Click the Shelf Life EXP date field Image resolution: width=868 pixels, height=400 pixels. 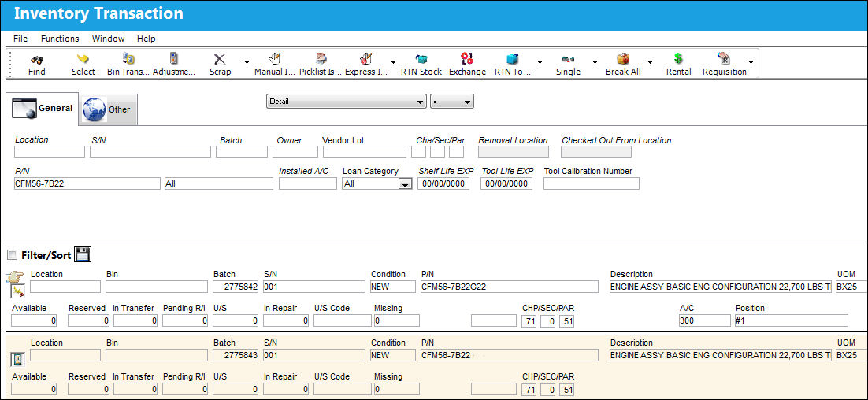coord(443,183)
